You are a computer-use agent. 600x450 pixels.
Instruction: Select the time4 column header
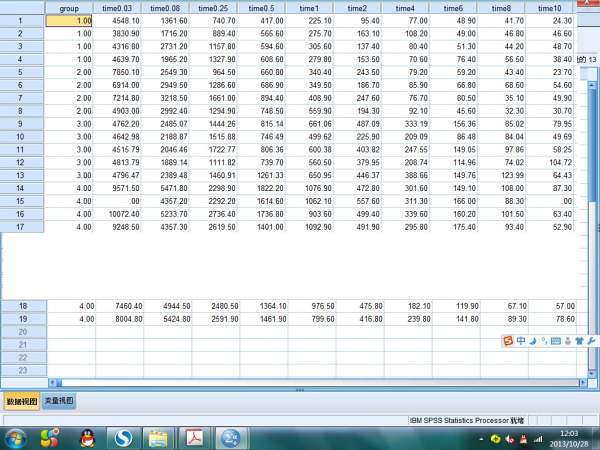[405, 8]
